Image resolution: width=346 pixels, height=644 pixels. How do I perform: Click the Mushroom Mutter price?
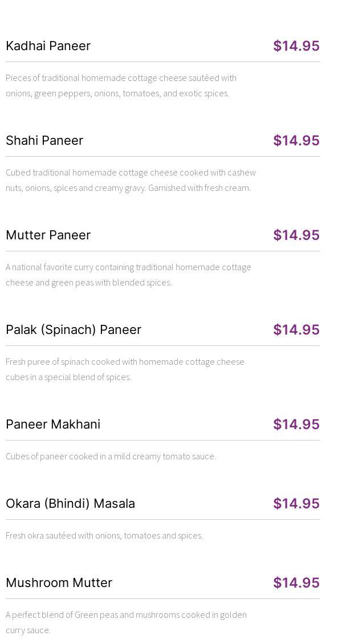[296, 582]
